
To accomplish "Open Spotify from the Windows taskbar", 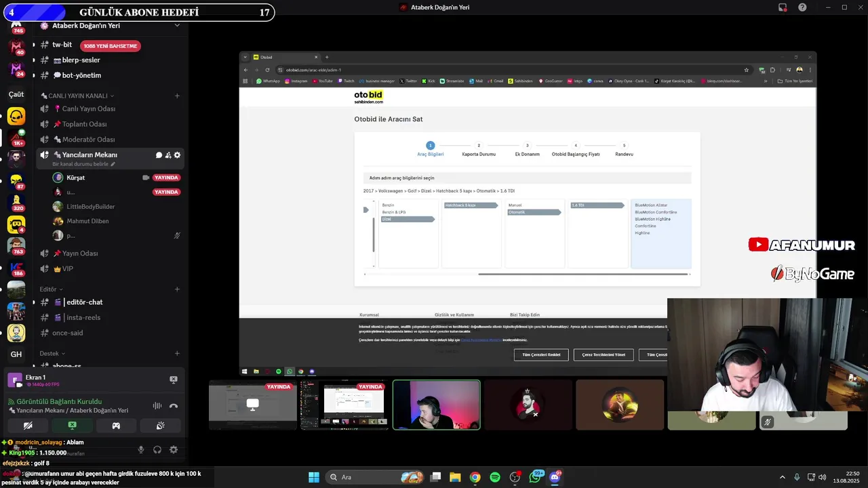I will pos(495,477).
